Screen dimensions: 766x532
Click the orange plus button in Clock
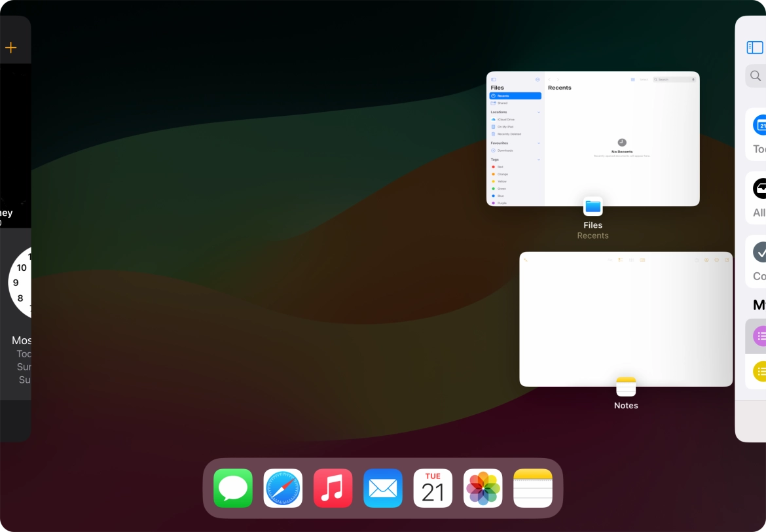[x=11, y=48]
